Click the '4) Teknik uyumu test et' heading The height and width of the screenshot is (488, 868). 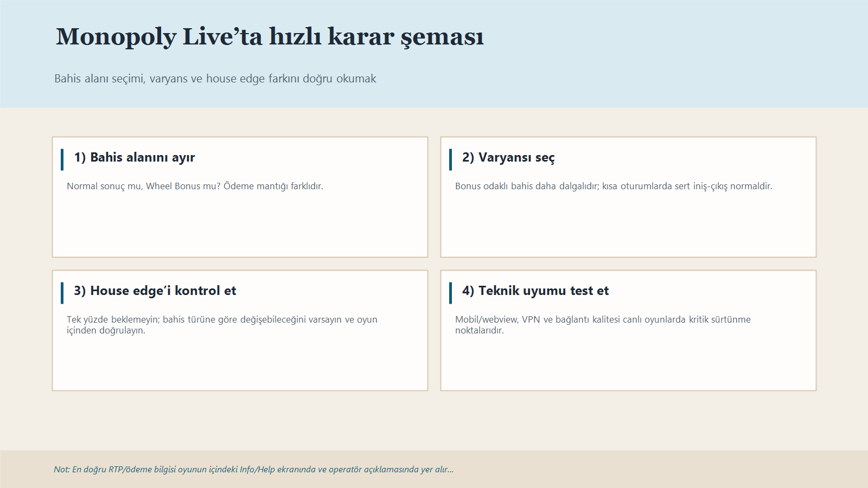point(535,291)
